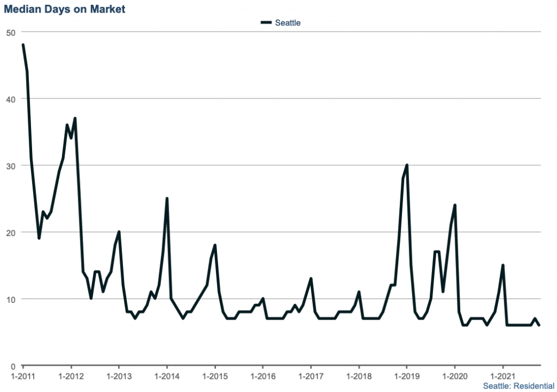Click the Median Days on Market title

(x=65, y=8)
